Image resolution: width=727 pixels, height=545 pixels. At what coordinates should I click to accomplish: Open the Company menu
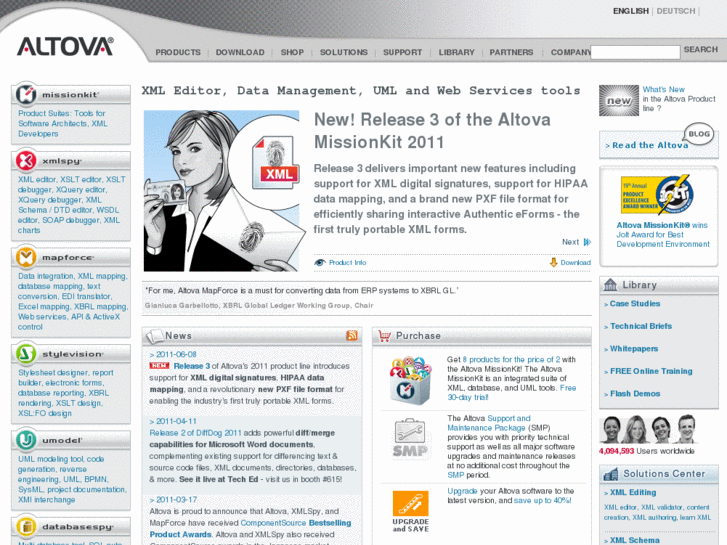[571, 52]
